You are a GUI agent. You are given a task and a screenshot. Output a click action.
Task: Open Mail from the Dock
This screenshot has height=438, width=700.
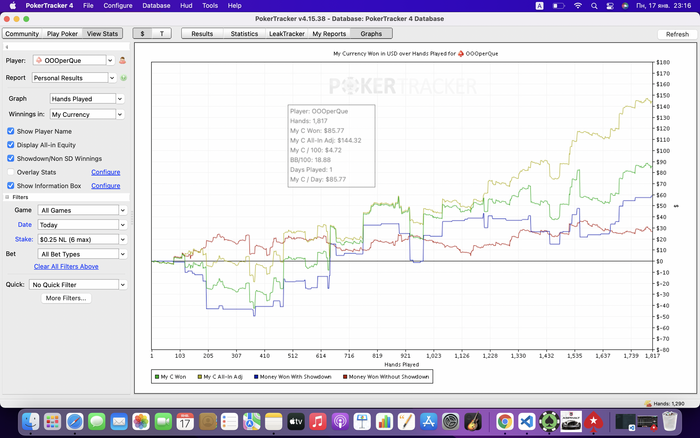[119, 421]
